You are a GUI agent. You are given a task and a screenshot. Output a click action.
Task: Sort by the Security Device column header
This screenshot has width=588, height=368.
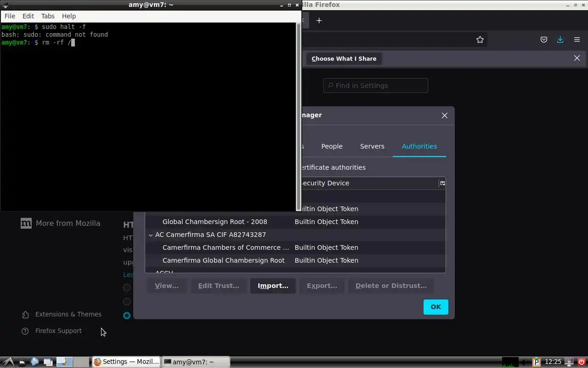tap(370, 183)
